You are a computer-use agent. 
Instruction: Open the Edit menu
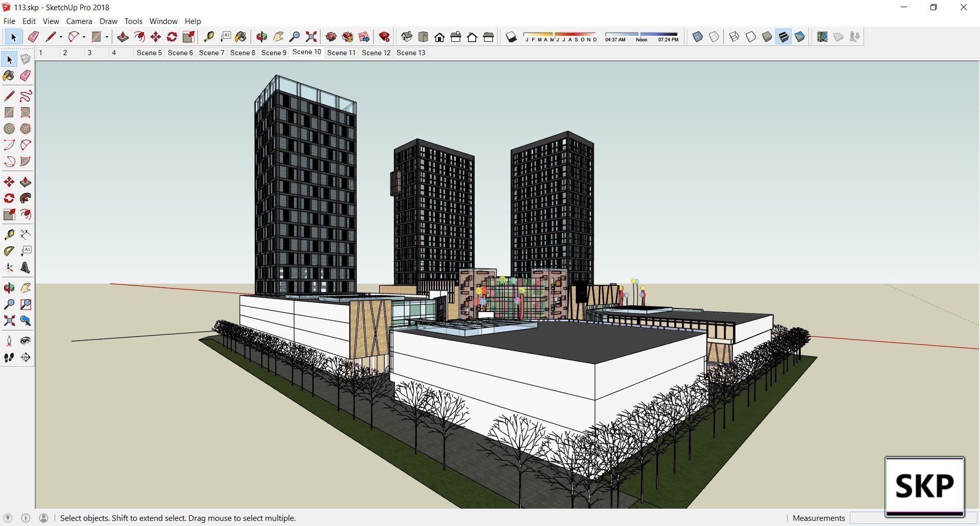29,21
